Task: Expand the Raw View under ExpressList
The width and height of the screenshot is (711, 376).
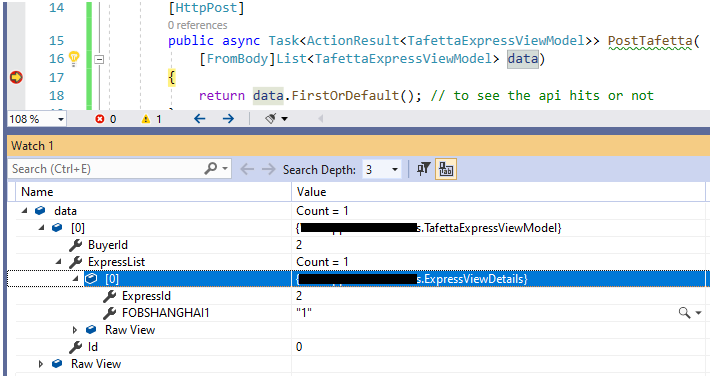Action: point(75,330)
